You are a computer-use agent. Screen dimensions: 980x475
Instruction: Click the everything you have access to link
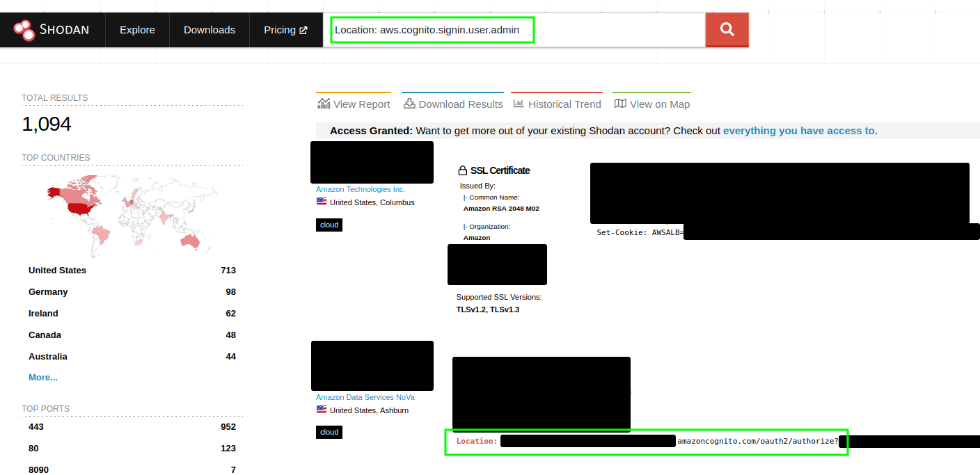(x=799, y=130)
